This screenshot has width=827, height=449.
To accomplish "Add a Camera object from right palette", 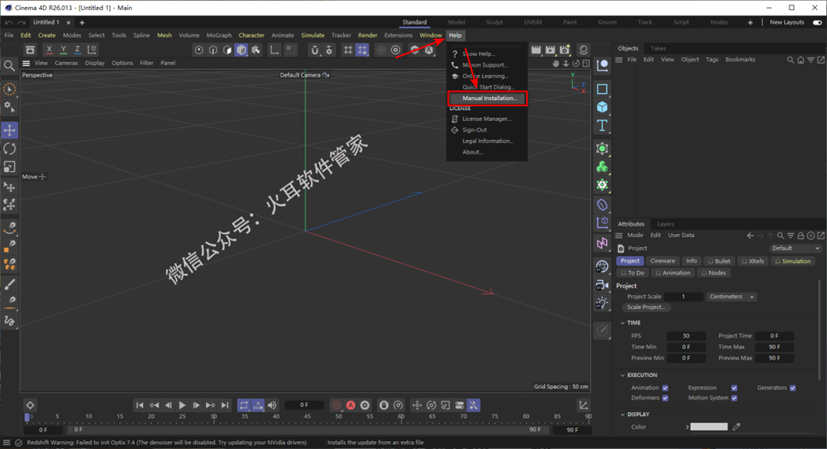I will 602,285.
